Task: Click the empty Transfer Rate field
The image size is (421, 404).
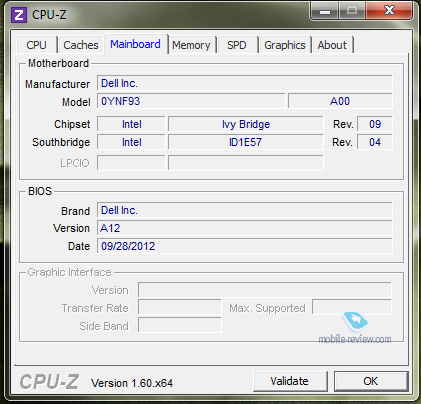Action: point(180,307)
